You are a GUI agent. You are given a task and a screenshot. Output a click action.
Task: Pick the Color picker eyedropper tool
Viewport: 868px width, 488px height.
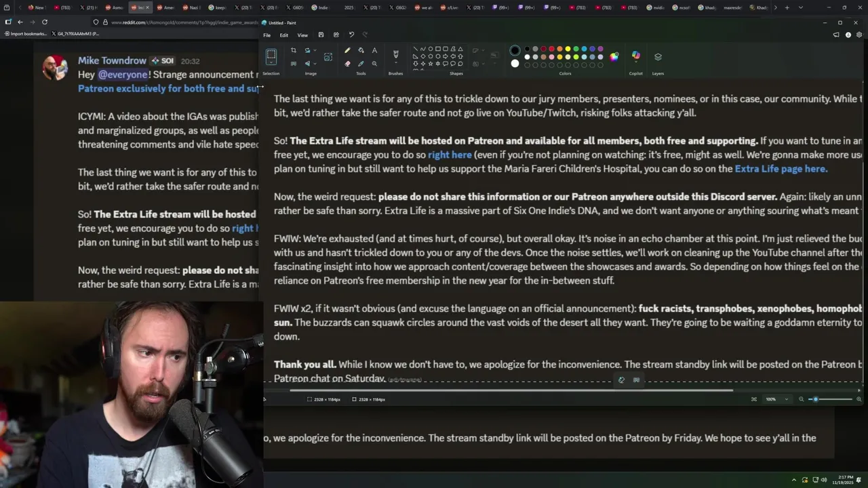pyautogui.click(x=361, y=64)
